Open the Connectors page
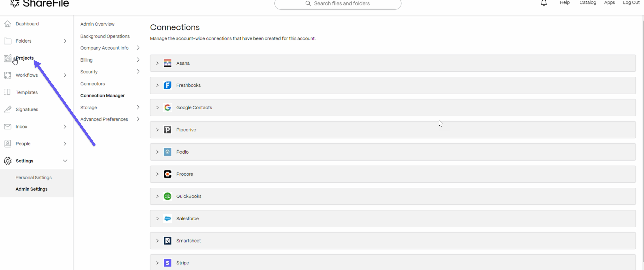The width and height of the screenshot is (644, 270). 92,84
